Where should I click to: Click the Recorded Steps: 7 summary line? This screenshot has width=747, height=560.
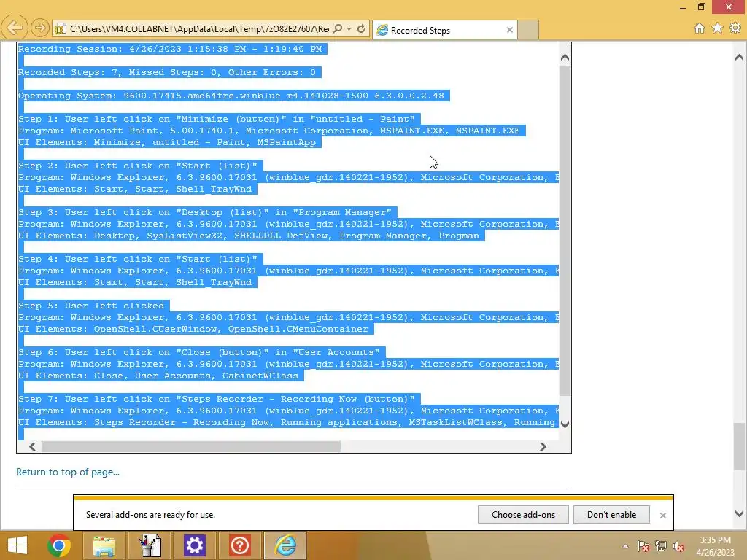167,72
